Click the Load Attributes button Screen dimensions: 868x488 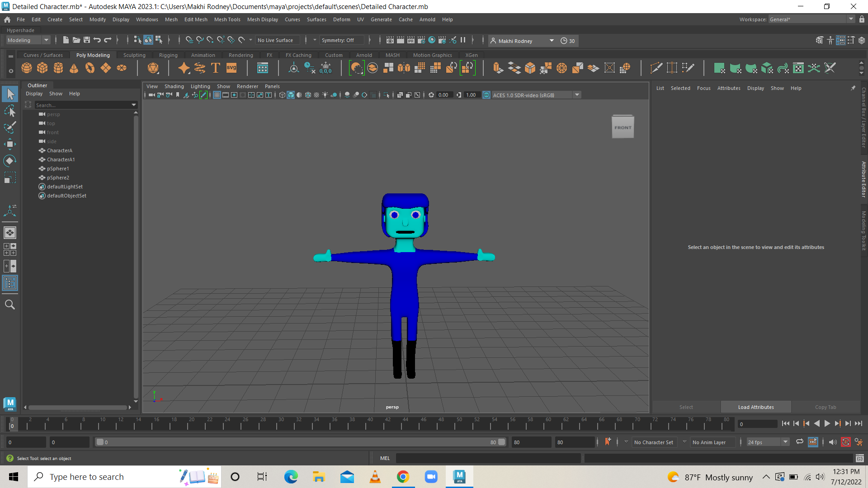tap(756, 407)
